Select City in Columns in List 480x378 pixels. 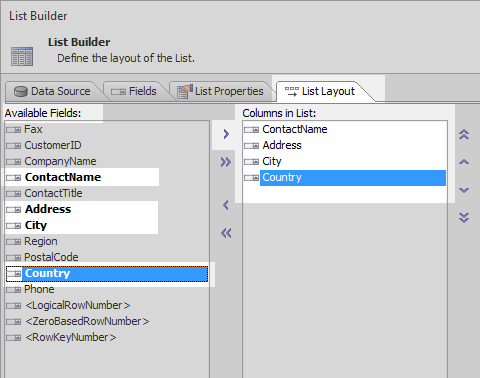tap(272, 161)
